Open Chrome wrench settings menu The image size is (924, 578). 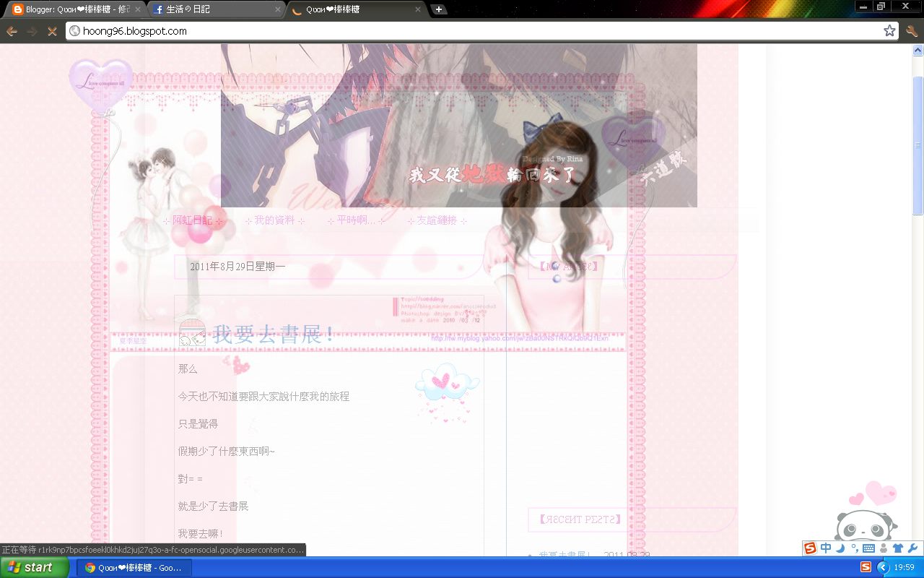coord(911,31)
